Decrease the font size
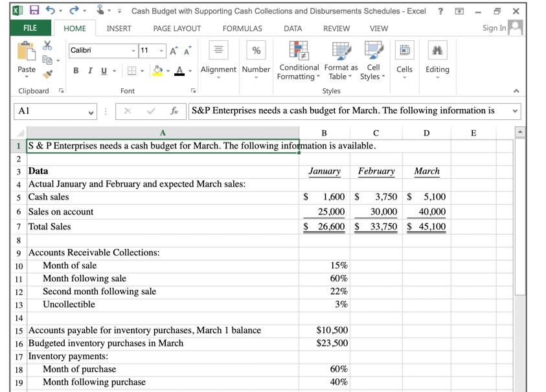 188,51
